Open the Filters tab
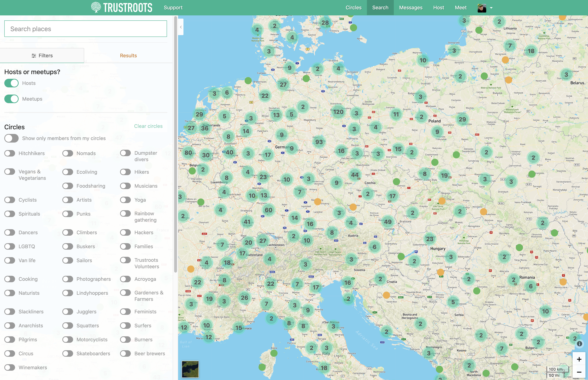Screen dimensions: 588x380 [x=42, y=56]
